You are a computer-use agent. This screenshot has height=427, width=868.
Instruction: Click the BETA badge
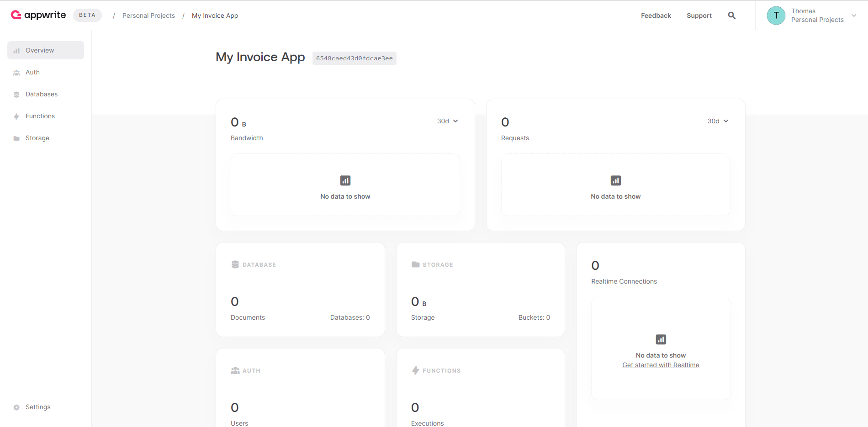pos(87,15)
